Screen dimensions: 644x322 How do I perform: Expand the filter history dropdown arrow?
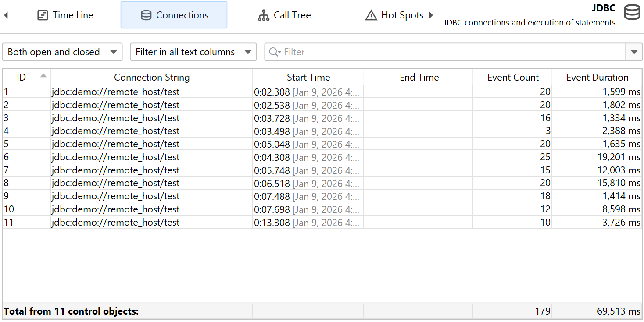(634, 52)
